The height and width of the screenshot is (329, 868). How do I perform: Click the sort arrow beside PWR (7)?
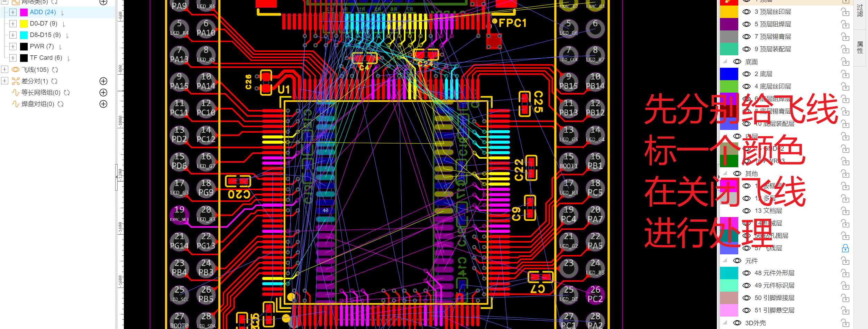click(61, 47)
